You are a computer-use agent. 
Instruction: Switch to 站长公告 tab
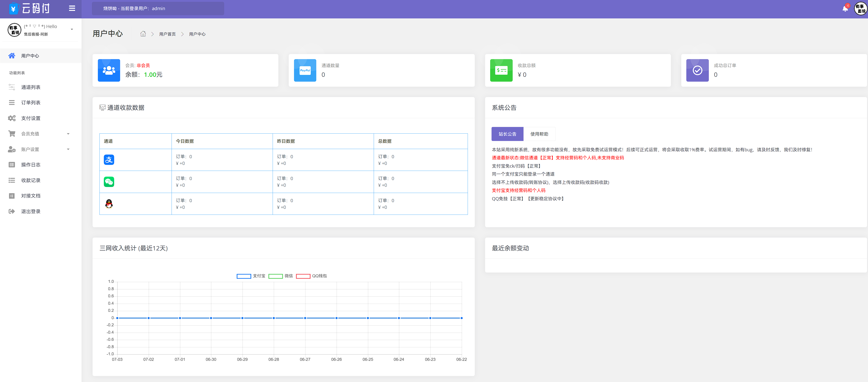(507, 134)
